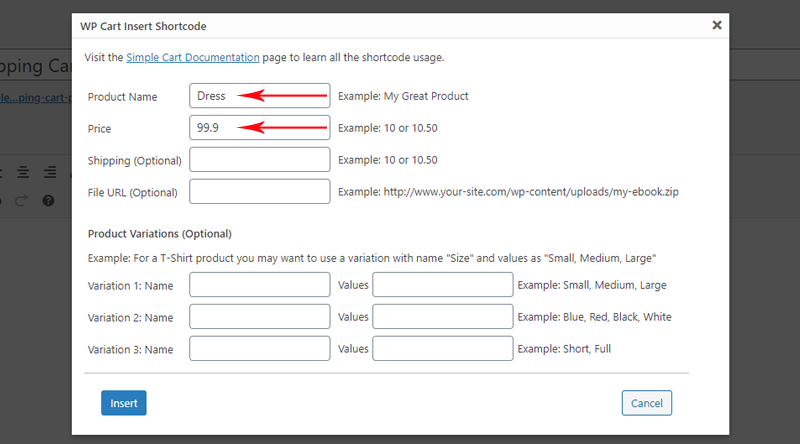Click the File URL (Optional) label
Screen dimensions: 800x444
click(133, 192)
